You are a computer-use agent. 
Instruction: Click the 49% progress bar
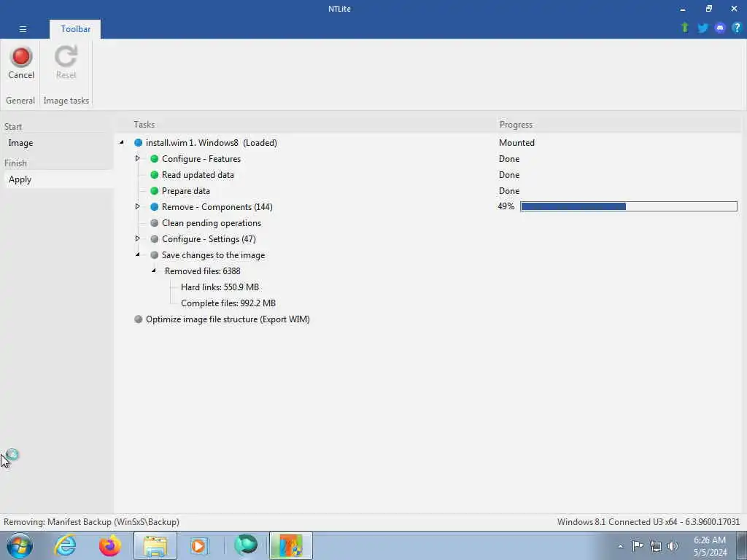628,206
